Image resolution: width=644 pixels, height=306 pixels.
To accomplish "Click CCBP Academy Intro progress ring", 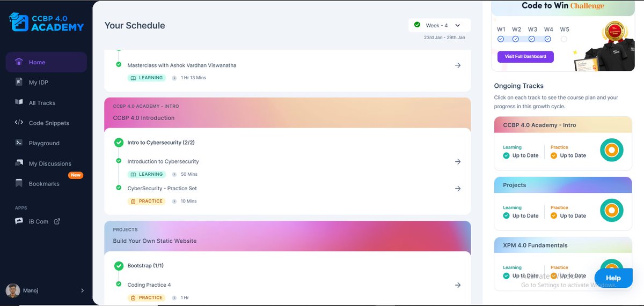I will click(611, 150).
